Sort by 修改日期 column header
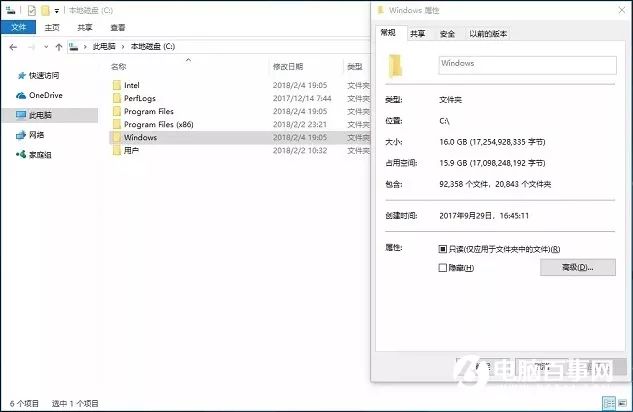The width and height of the screenshot is (633, 412). (287, 67)
